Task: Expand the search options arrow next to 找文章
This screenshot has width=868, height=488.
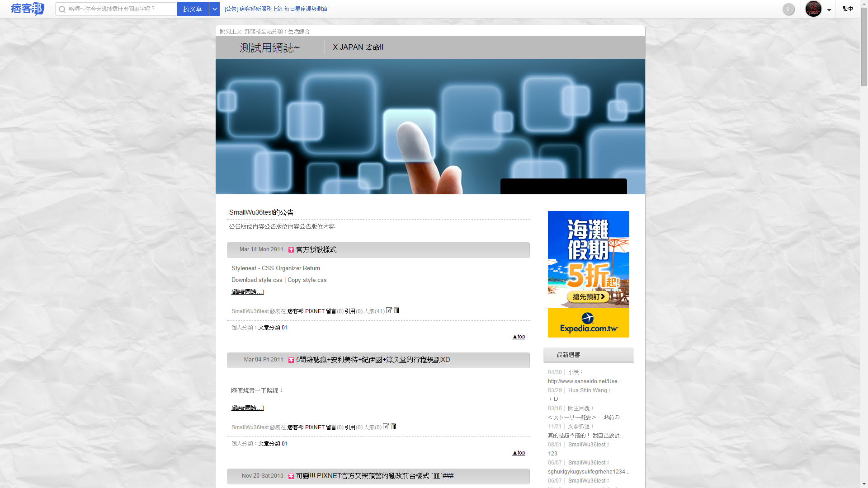Action: [214, 9]
